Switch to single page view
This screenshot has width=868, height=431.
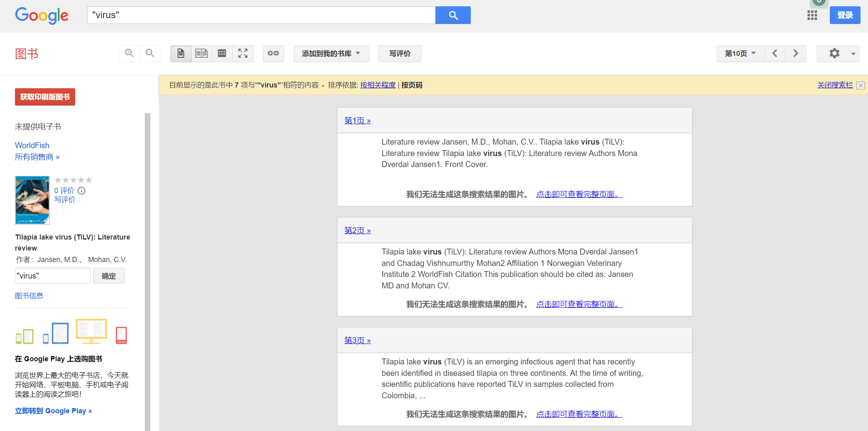pyautogui.click(x=181, y=54)
